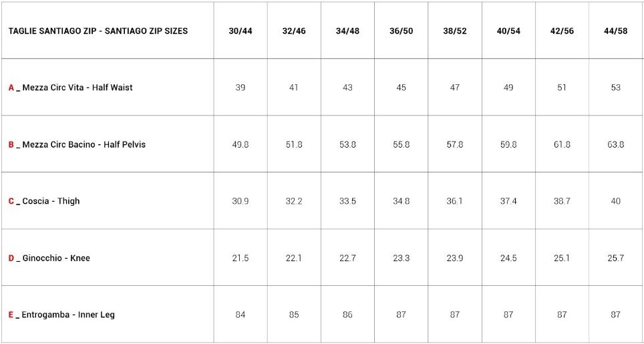Select the 'Mezza Circ Bacino - Half Pelvis' label
This screenshot has width=644, height=344.
[84, 144]
